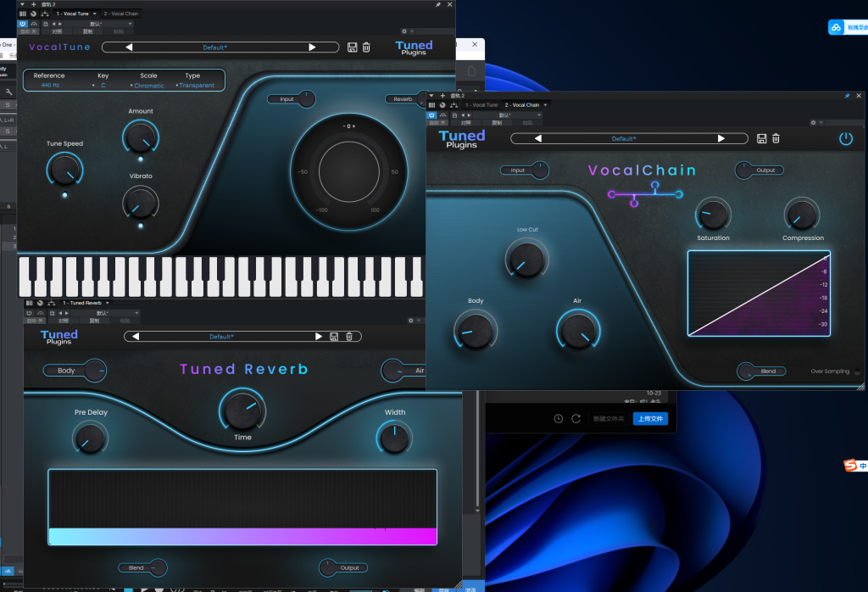The width and height of the screenshot is (868, 592).
Task: Pin the VocalChain plugin window
Action: [847, 96]
